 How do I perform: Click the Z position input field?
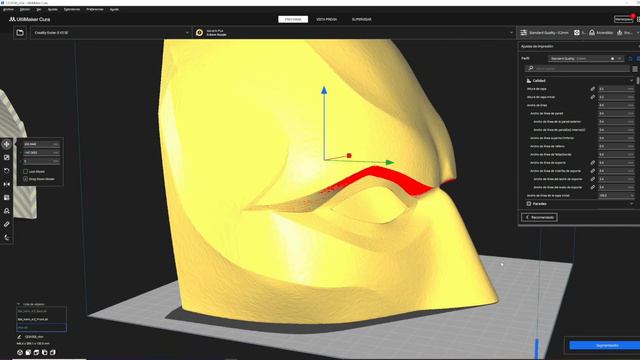(x=41, y=161)
